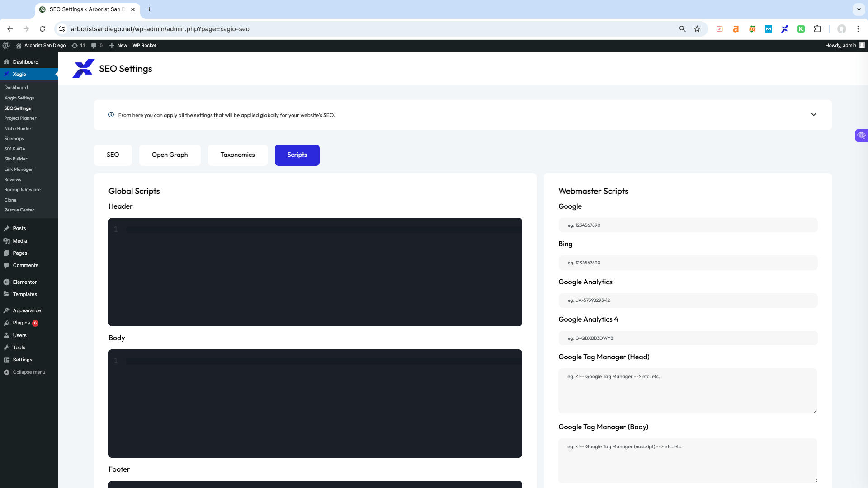Open the Xagio browser extension icon
Viewport: 868px width, 488px height.
[785, 29]
